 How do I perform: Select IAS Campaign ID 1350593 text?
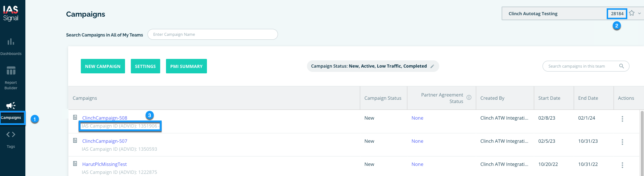(x=120, y=149)
